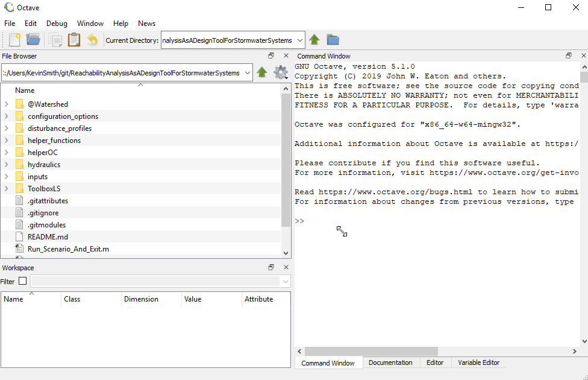
Task: Click the File Browser vertical scrollbar thumb
Action: [286, 160]
